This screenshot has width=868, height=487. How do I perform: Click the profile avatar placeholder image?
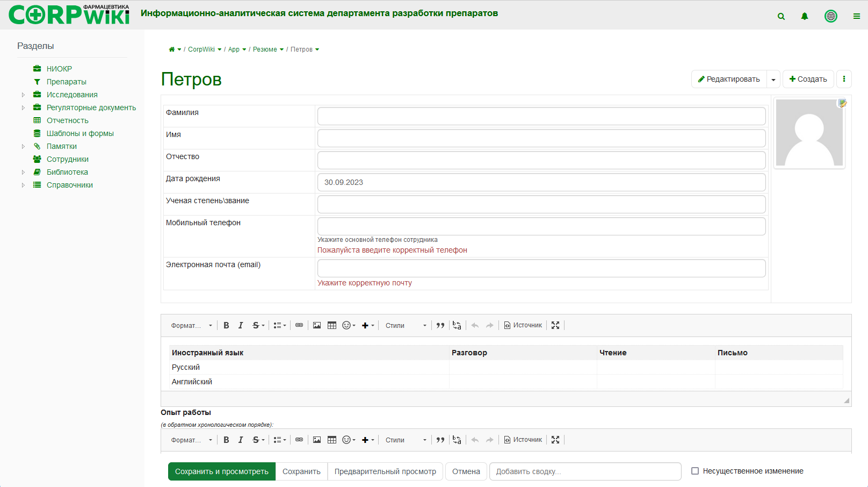coord(809,133)
